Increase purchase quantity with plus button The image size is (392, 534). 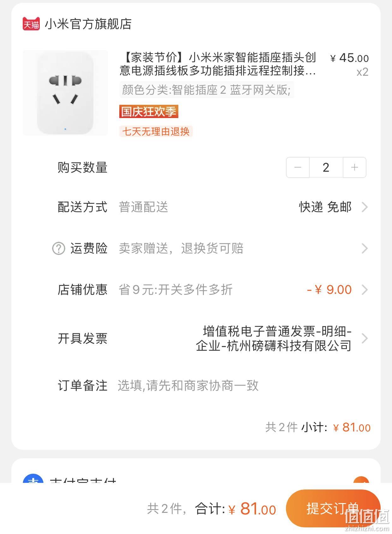(354, 167)
